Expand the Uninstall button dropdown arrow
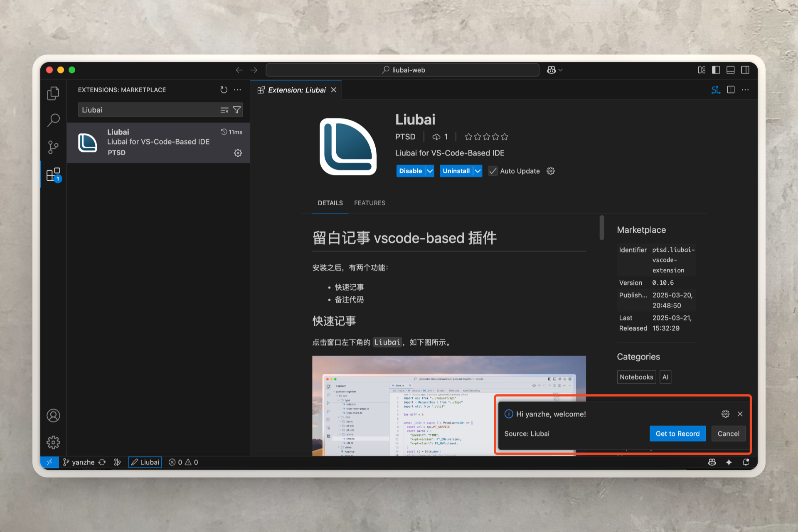The height and width of the screenshot is (532, 798). (478, 171)
